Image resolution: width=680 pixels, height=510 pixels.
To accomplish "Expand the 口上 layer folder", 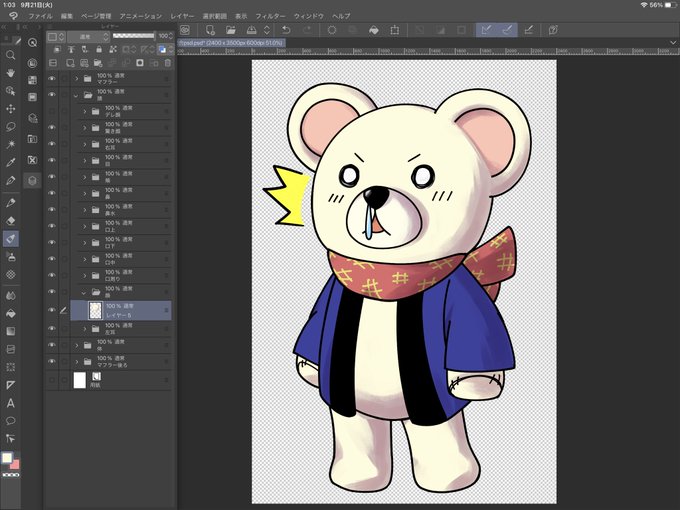I will click(x=85, y=226).
